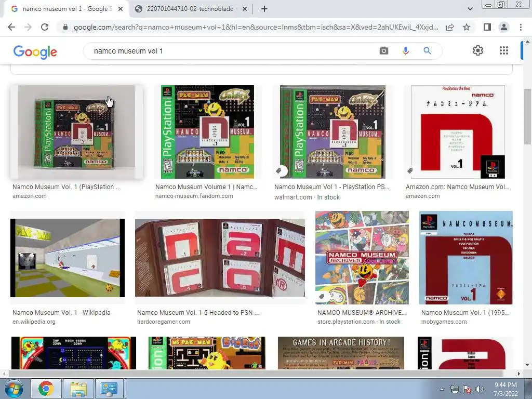Open the Wikipedia 3D museum thumbnail

point(68,258)
